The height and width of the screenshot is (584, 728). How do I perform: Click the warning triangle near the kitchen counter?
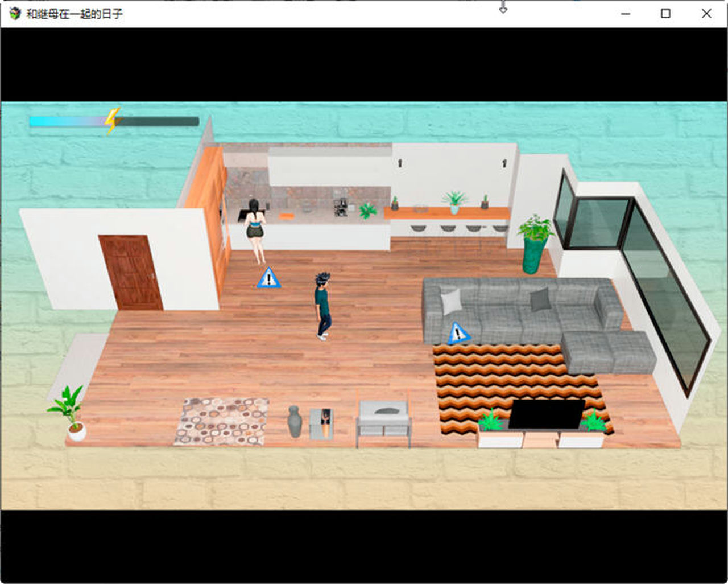[268, 278]
